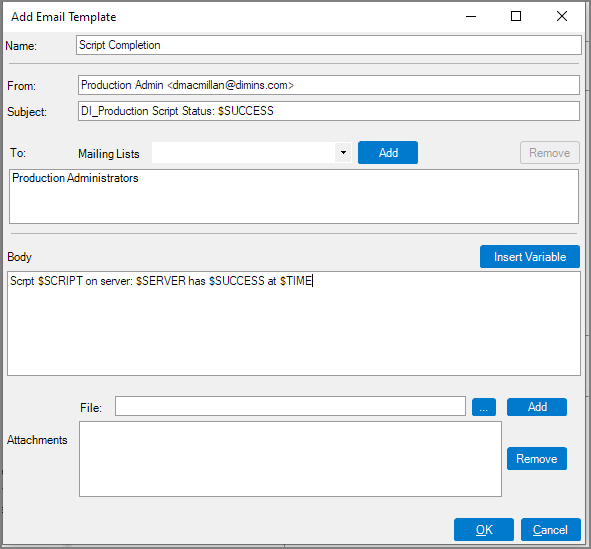Click inside the Body text area

click(294, 323)
